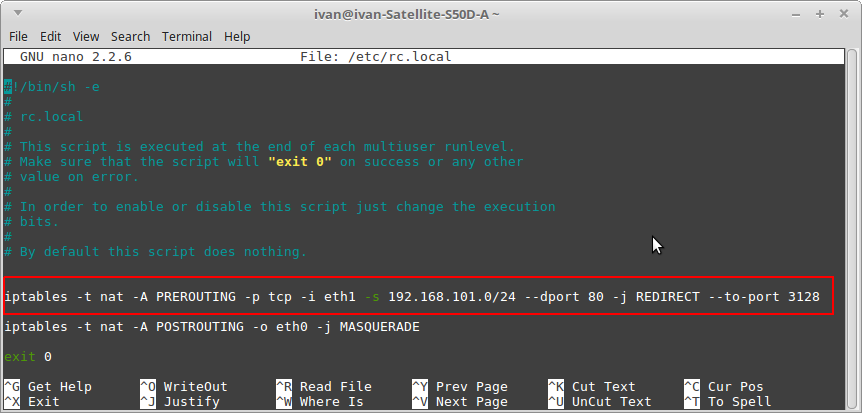Maximize the terminal window

point(820,14)
